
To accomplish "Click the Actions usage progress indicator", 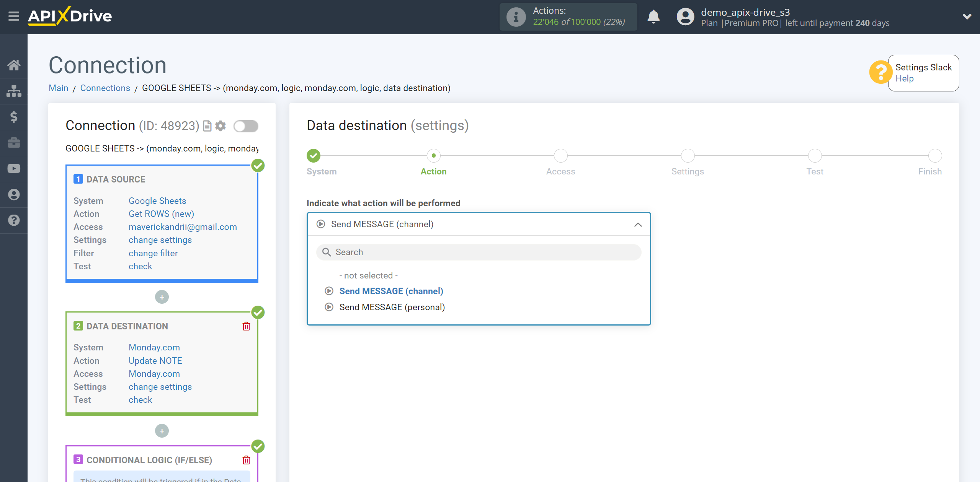I will tap(569, 16).
